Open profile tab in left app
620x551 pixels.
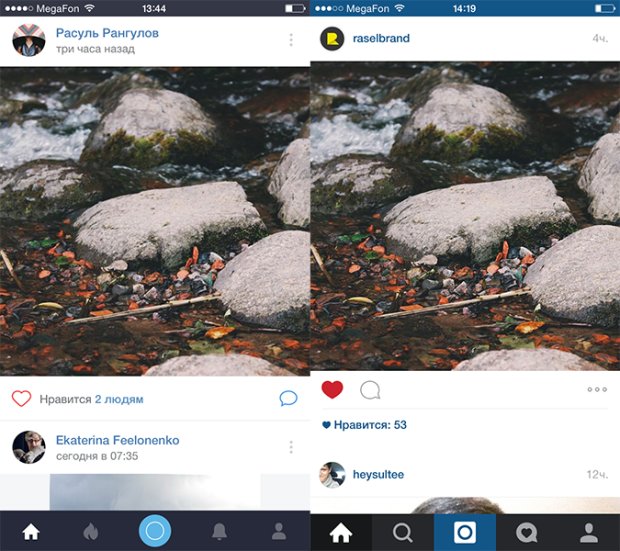tap(279, 532)
